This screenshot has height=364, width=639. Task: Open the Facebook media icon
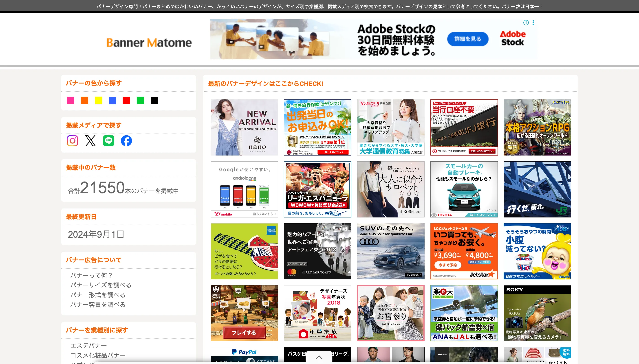126,141
